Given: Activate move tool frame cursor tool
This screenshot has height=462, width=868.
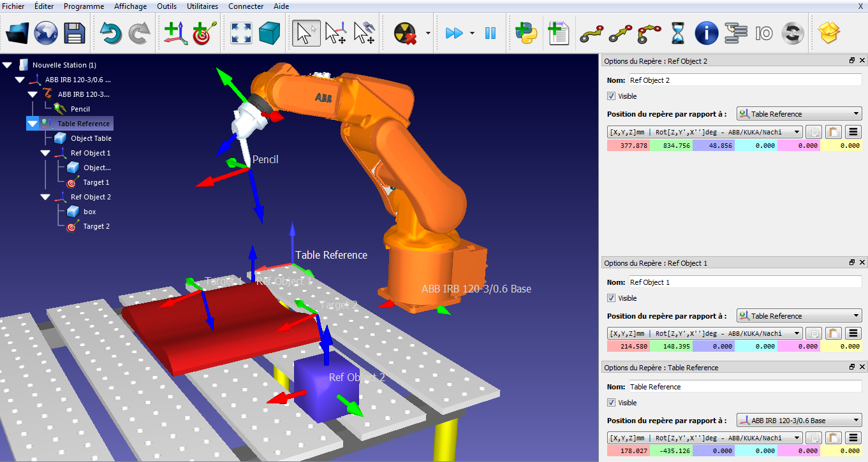Looking at the screenshot, I should 364,32.
